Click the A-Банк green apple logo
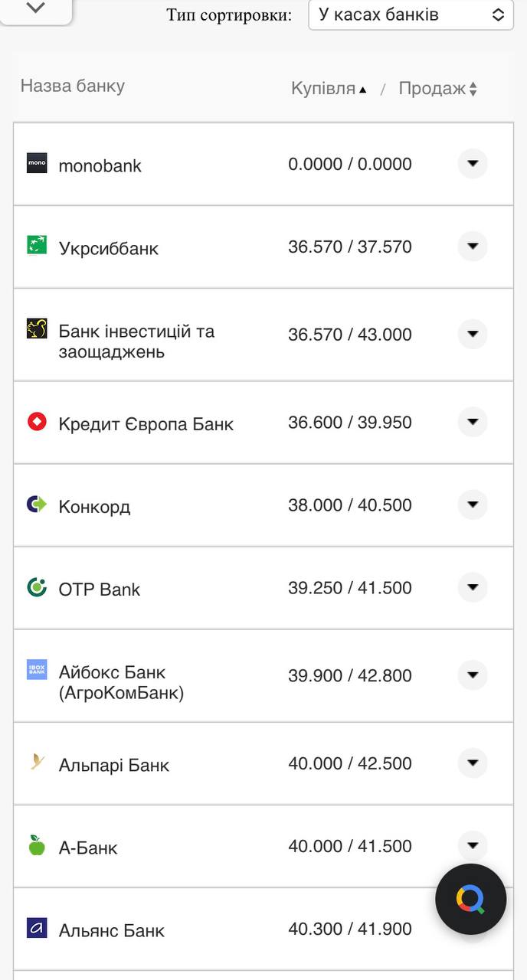527x980 pixels. point(37,845)
